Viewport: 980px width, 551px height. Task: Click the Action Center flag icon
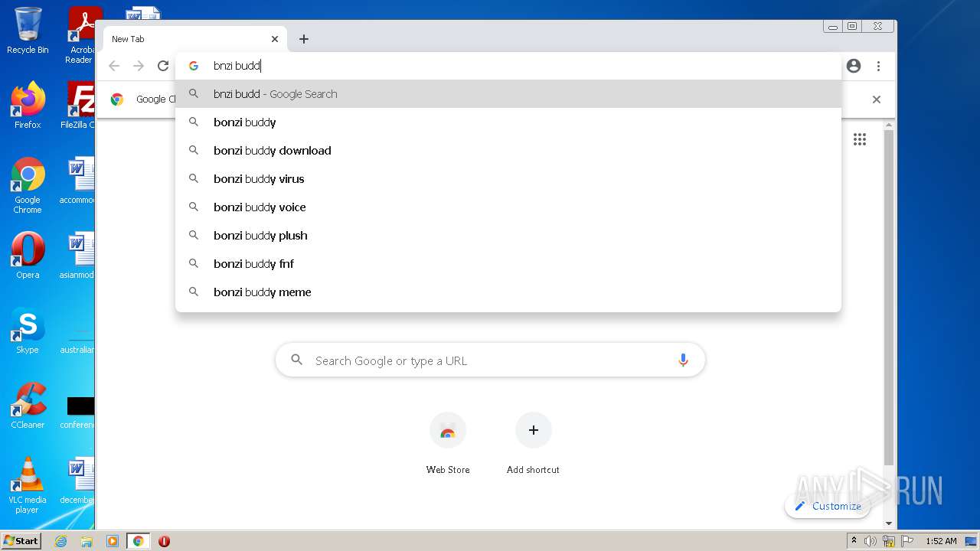[907, 541]
